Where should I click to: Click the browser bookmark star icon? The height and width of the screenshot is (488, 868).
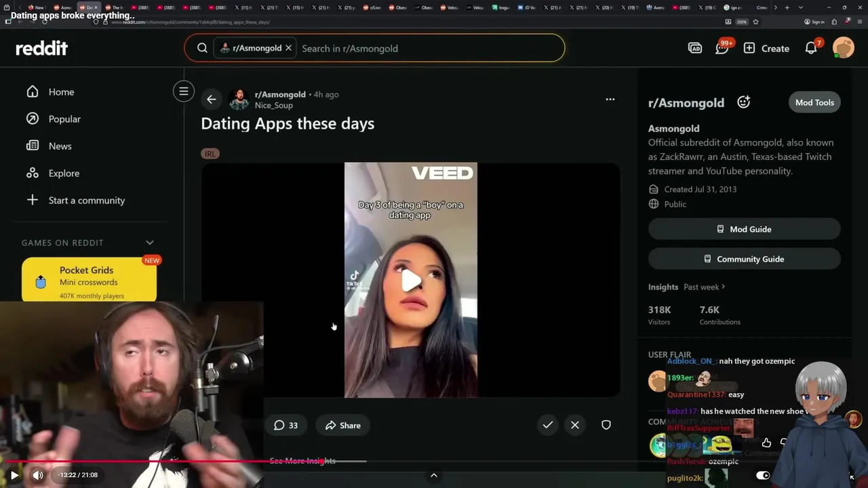(755, 22)
